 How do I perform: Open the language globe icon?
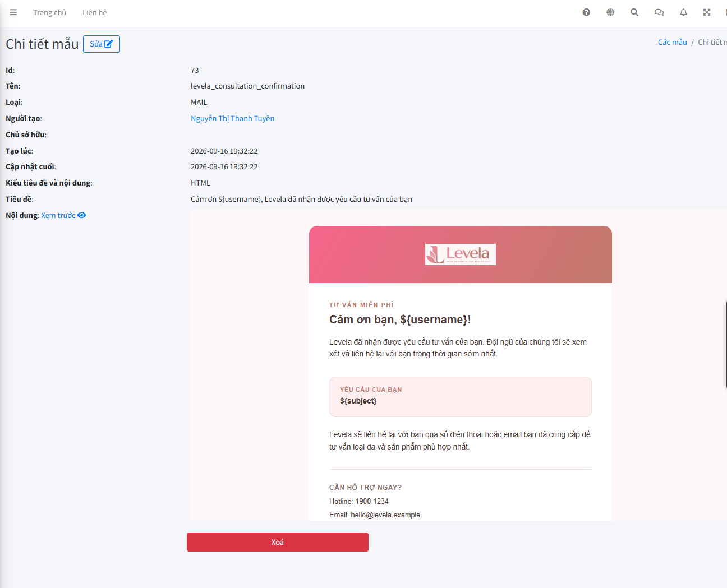610,12
